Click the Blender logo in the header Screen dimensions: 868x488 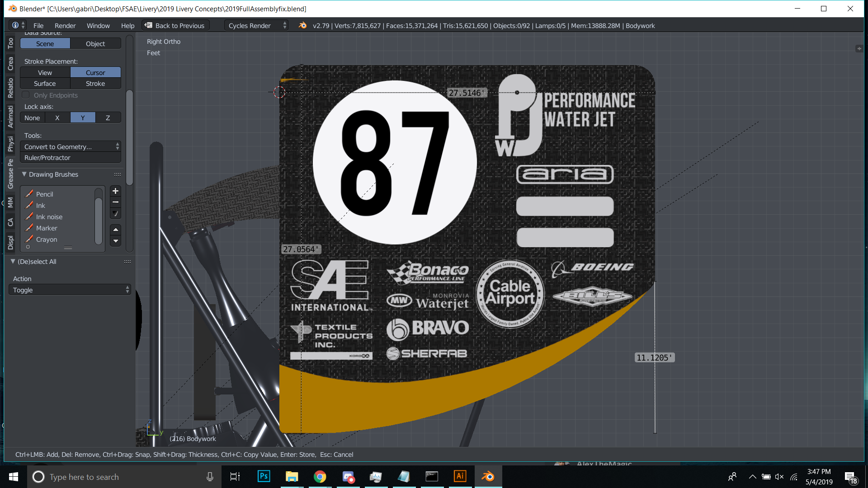(302, 25)
